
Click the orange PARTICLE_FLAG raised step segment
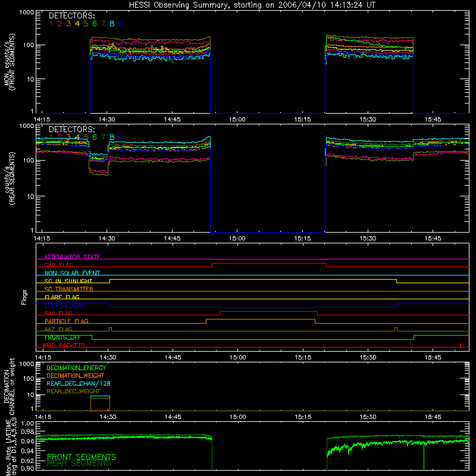(x=261, y=320)
